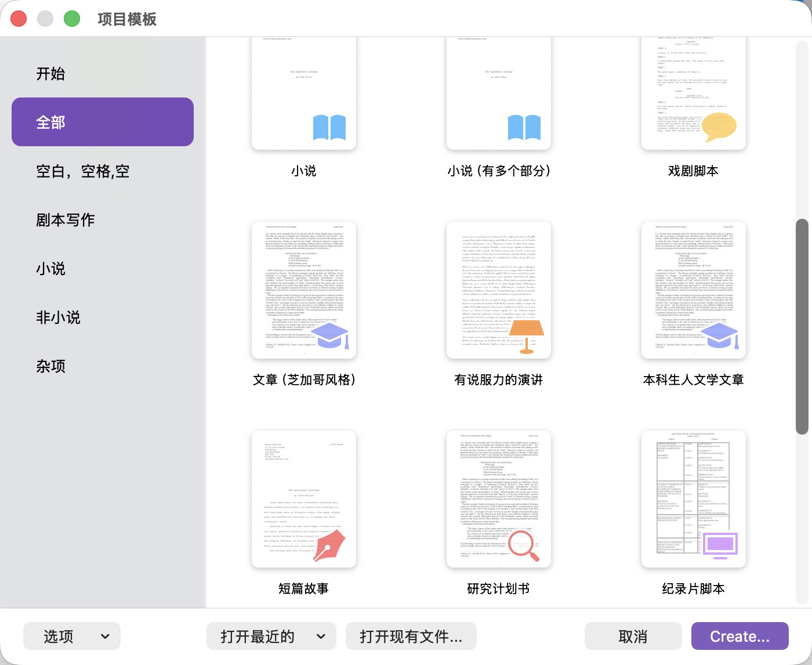The image size is (812, 665).
Task: Click the Create... button
Action: tap(739, 636)
